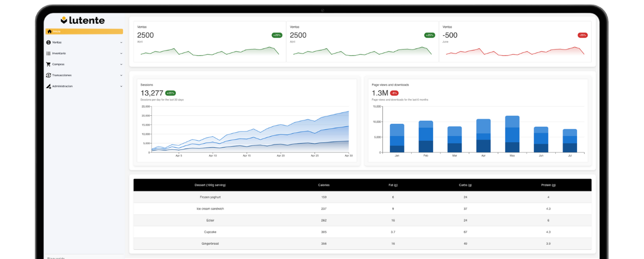Click the May bar in chart
The image size is (644, 259).
[x=512, y=134]
